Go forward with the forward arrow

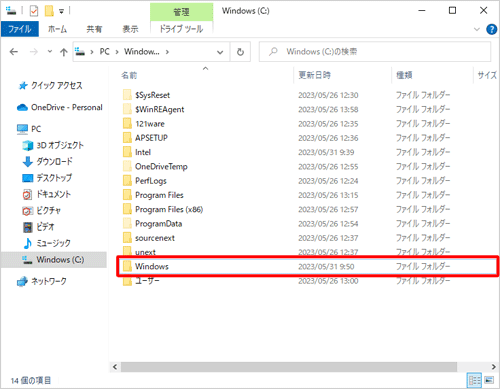[x=34, y=52]
